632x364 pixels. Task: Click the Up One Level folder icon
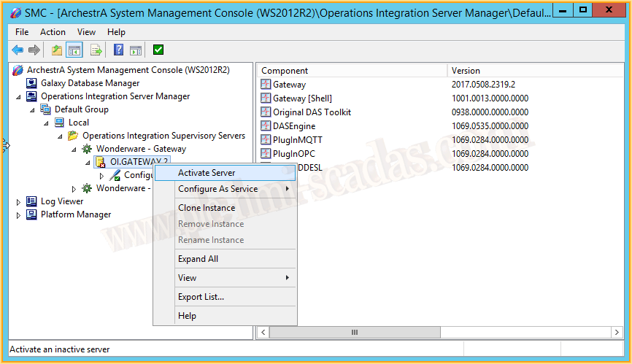coord(56,50)
